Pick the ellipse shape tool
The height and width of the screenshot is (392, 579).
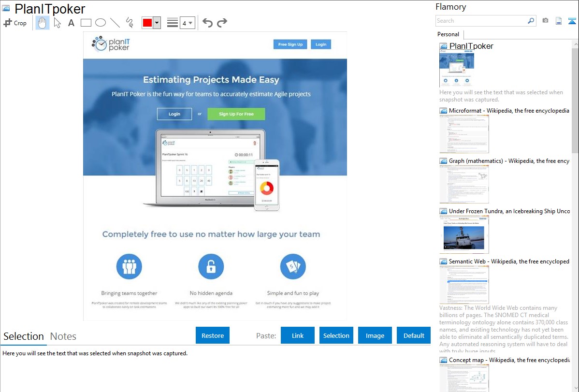click(101, 23)
